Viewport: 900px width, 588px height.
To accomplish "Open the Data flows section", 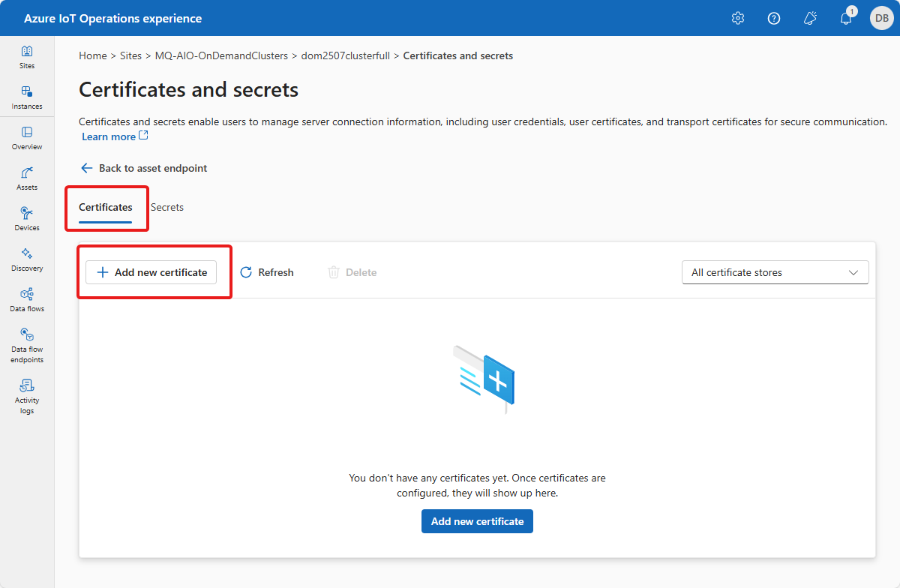I will click(x=27, y=299).
